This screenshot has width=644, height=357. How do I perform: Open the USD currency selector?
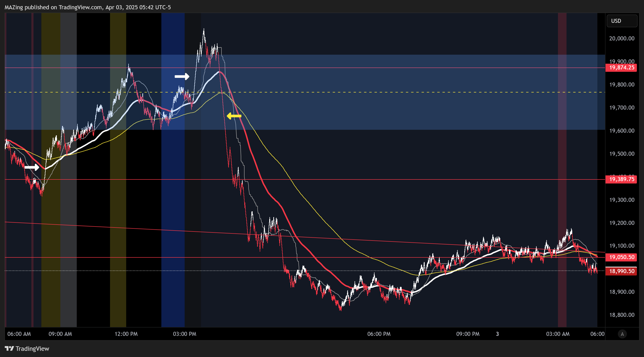pos(622,21)
